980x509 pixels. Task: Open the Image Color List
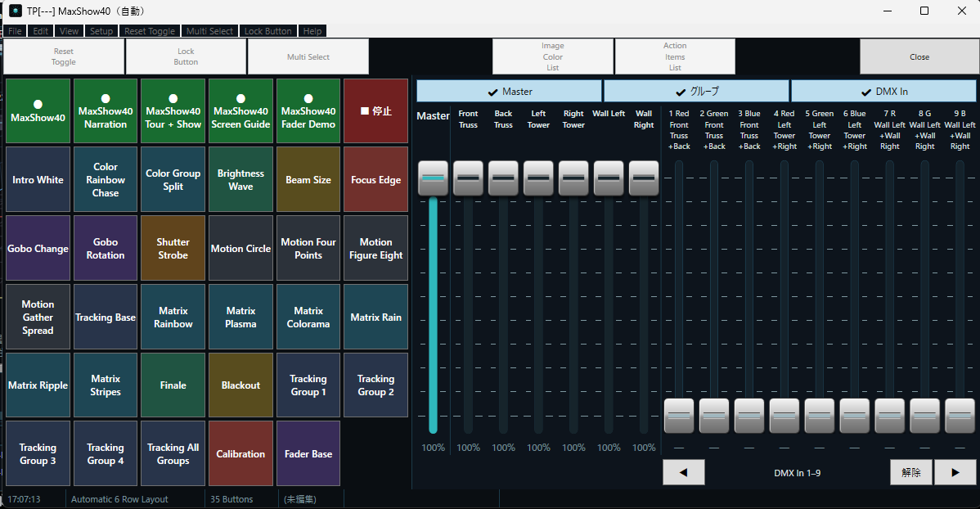(552, 57)
